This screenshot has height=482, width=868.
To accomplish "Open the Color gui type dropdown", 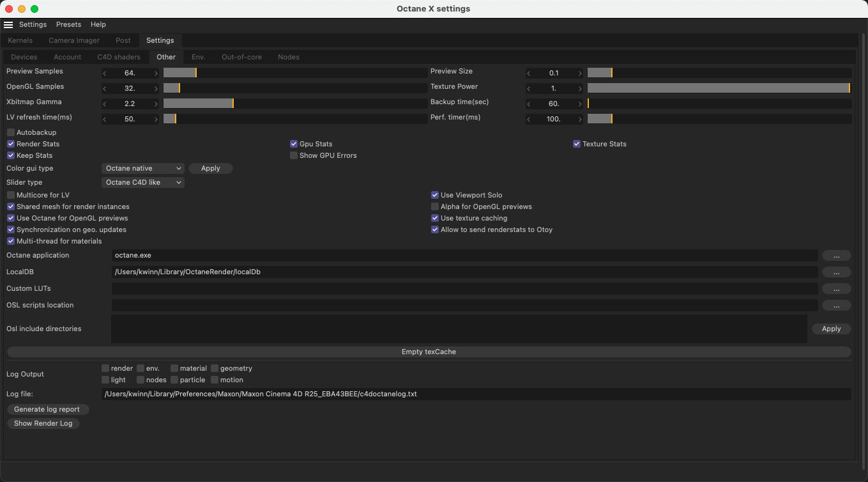I will pyautogui.click(x=143, y=169).
